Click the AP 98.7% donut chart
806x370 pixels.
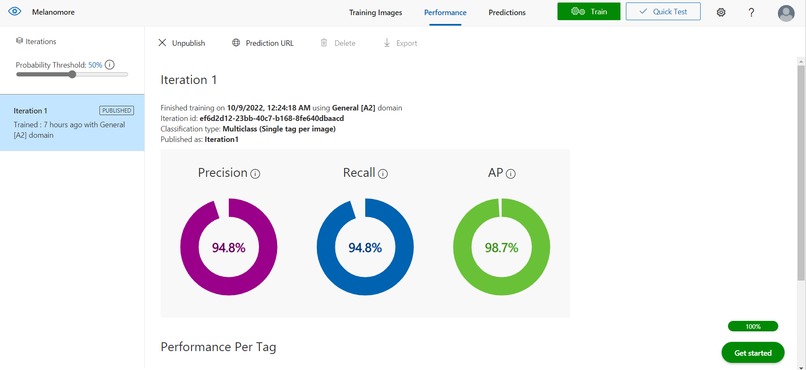(x=502, y=247)
